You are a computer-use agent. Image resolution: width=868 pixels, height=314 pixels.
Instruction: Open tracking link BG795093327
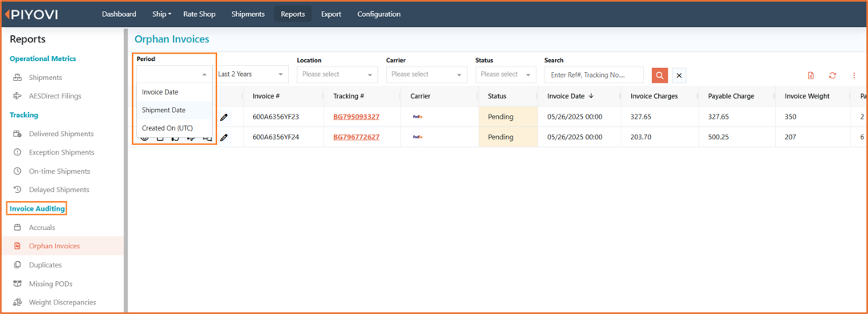click(356, 117)
